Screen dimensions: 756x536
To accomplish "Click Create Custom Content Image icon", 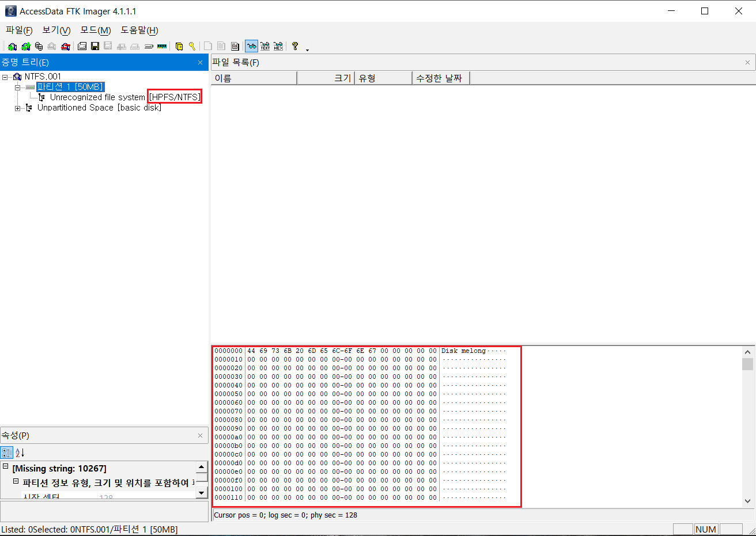I will tap(135, 46).
